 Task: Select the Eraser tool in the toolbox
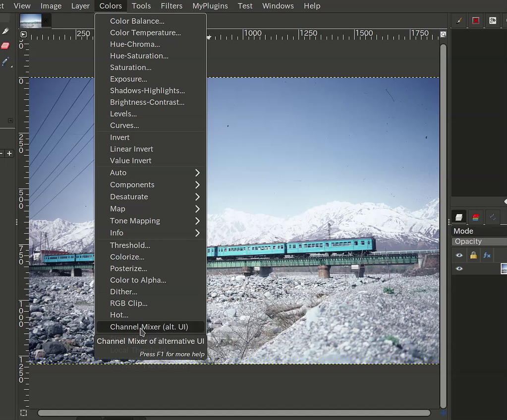click(4, 46)
